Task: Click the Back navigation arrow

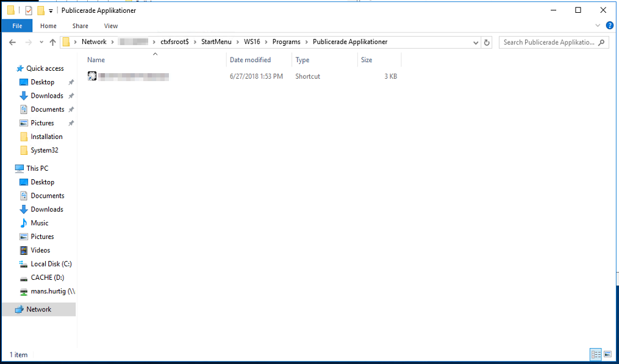Action: tap(12, 42)
